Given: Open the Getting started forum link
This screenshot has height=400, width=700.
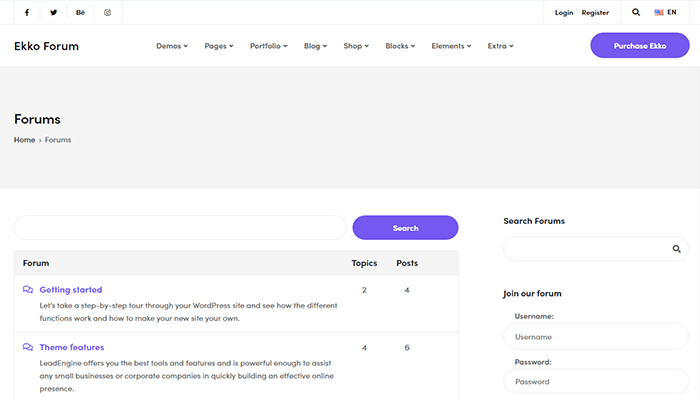Looking at the screenshot, I should click(71, 290).
